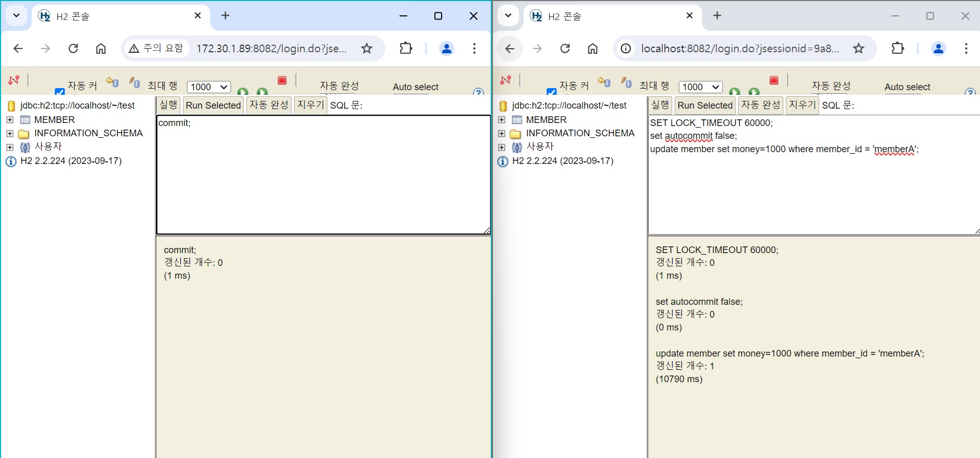
Task: Click the 실행 button in the 172.30.1.89 console
Action: (x=168, y=105)
